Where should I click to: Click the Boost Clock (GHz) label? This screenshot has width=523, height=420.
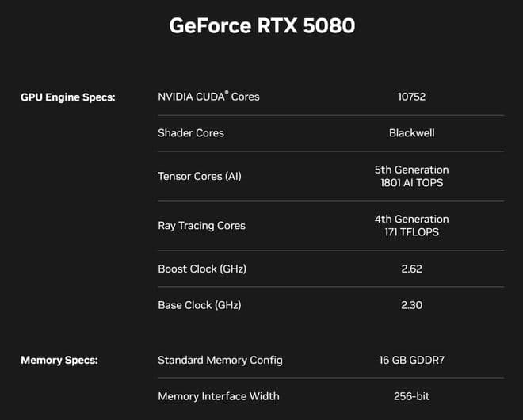tap(202, 269)
